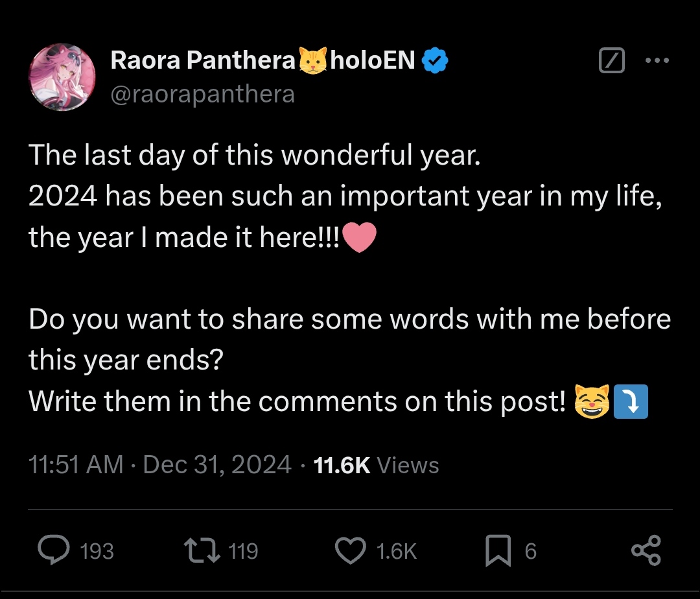Click the tweet text about 2024
Viewport: 700px width, 599px height.
point(345,196)
